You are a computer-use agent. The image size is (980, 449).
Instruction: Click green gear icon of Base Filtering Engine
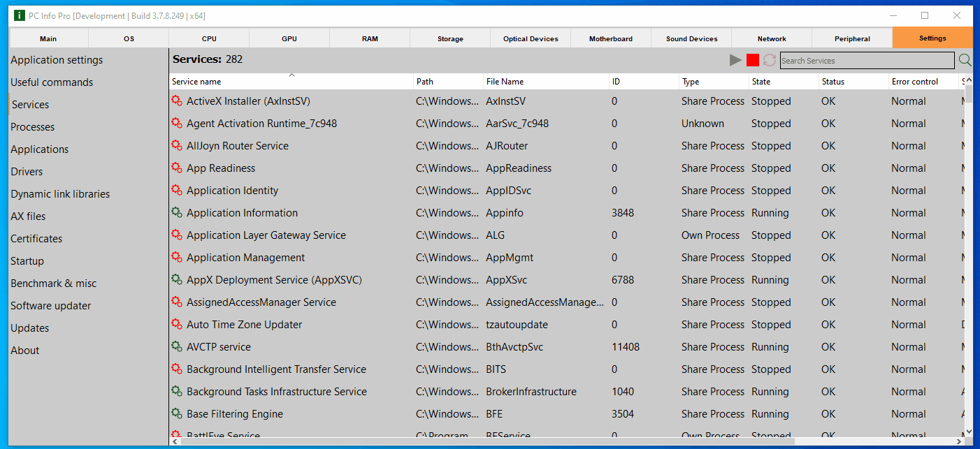(x=177, y=414)
